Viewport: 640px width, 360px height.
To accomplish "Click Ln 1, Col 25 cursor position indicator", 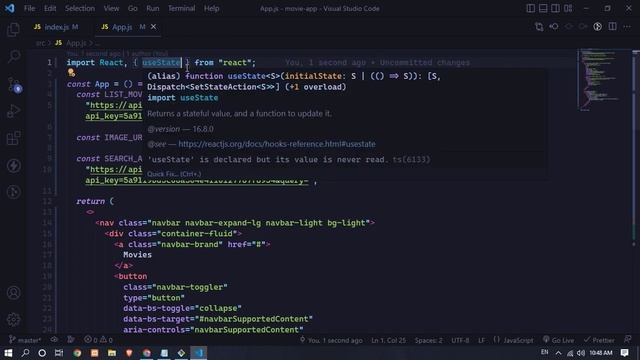I will tap(389, 340).
